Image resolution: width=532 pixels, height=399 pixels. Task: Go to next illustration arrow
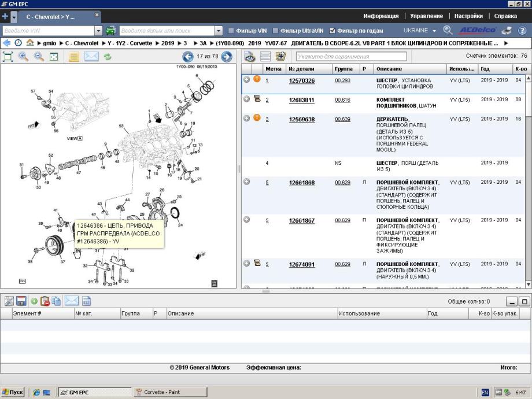click(227, 57)
